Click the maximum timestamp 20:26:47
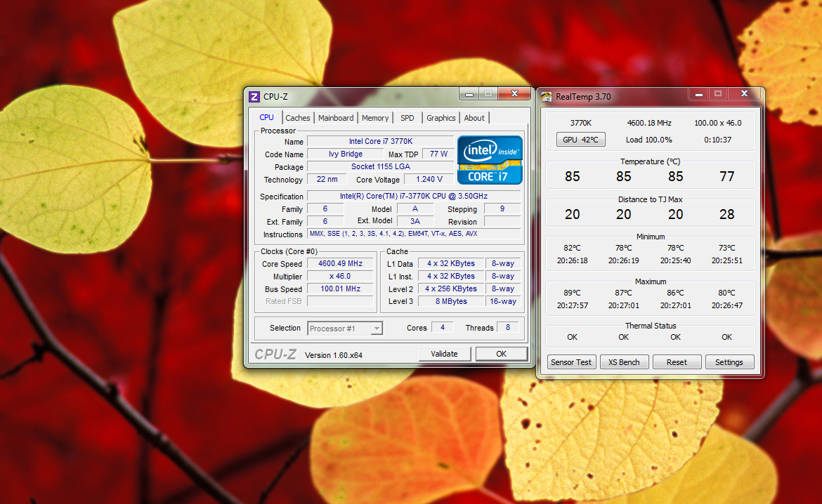Screen dimensions: 822x504 tap(726, 305)
